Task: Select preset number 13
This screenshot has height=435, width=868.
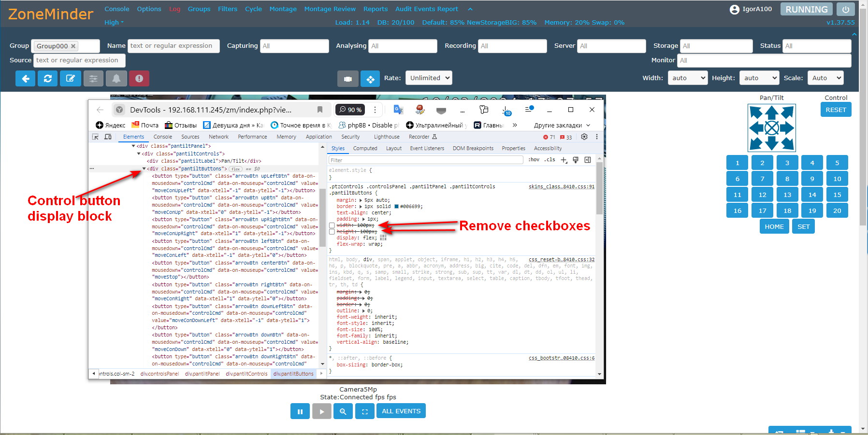Action: pyautogui.click(x=787, y=195)
